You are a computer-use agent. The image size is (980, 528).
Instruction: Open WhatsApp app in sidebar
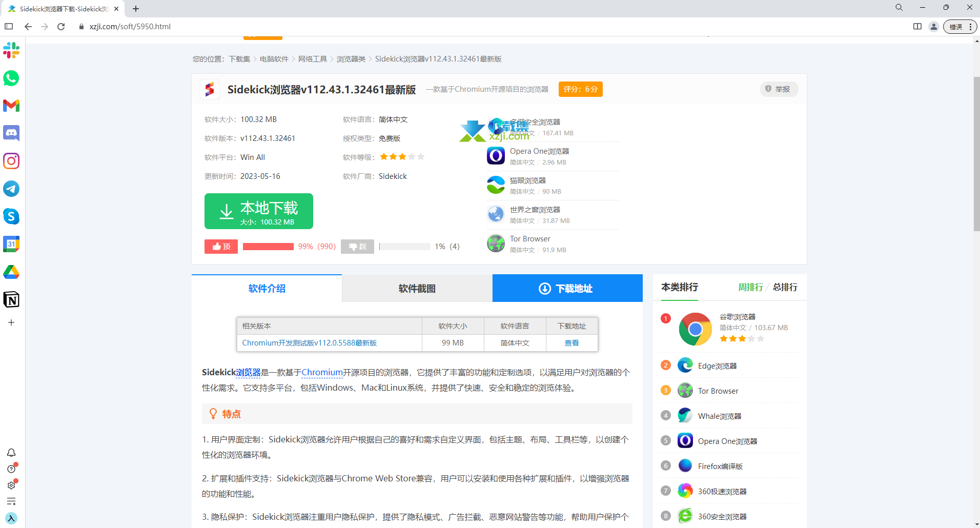11,78
